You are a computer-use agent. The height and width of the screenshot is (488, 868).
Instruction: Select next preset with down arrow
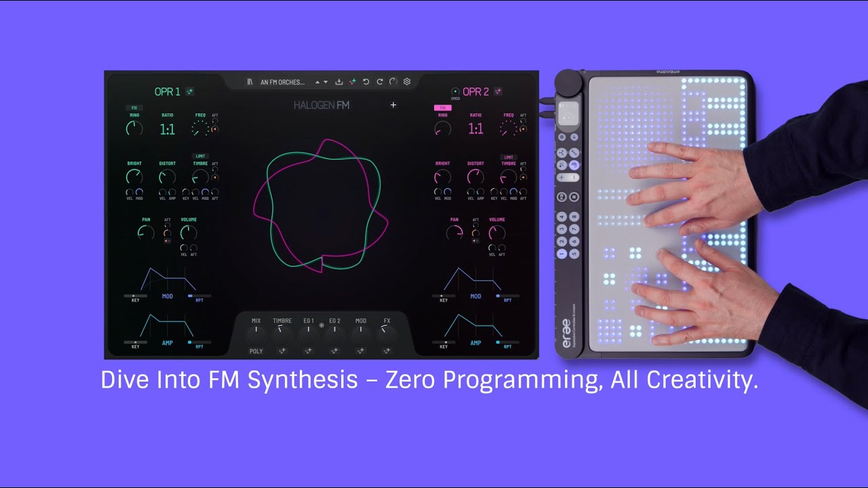click(325, 82)
